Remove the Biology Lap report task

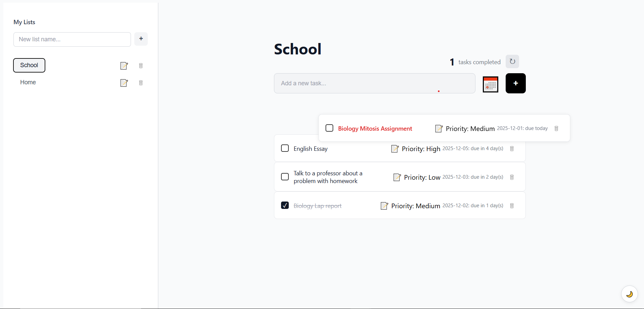512,206
